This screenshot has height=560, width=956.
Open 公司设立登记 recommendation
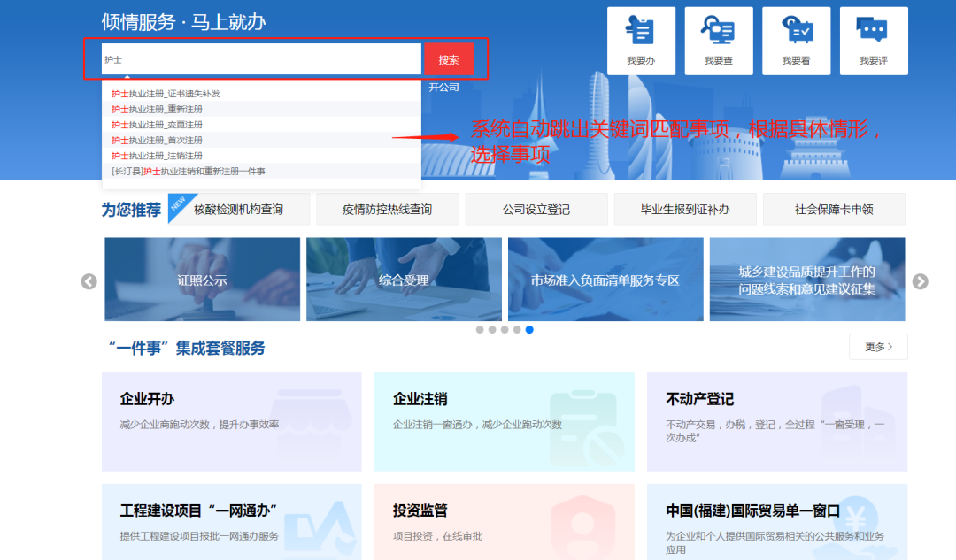[x=536, y=209]
